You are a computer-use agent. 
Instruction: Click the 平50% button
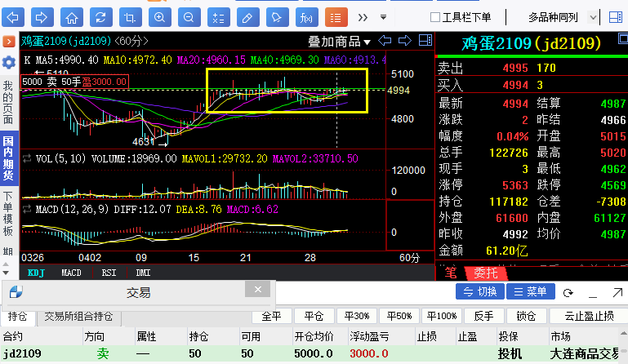point(399,316)
